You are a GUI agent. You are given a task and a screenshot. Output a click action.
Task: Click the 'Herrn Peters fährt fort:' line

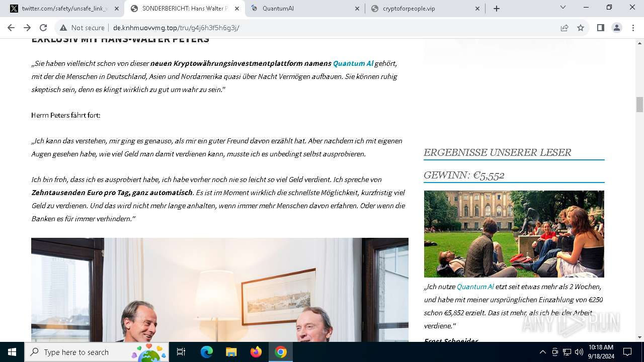(x=66, y=115)
